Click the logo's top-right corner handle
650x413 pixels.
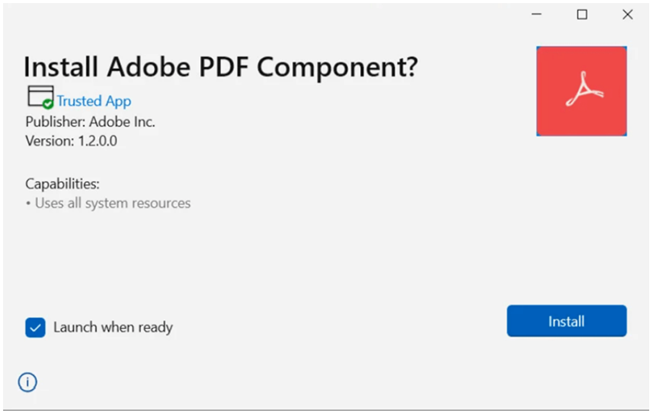tap(625, 48)
